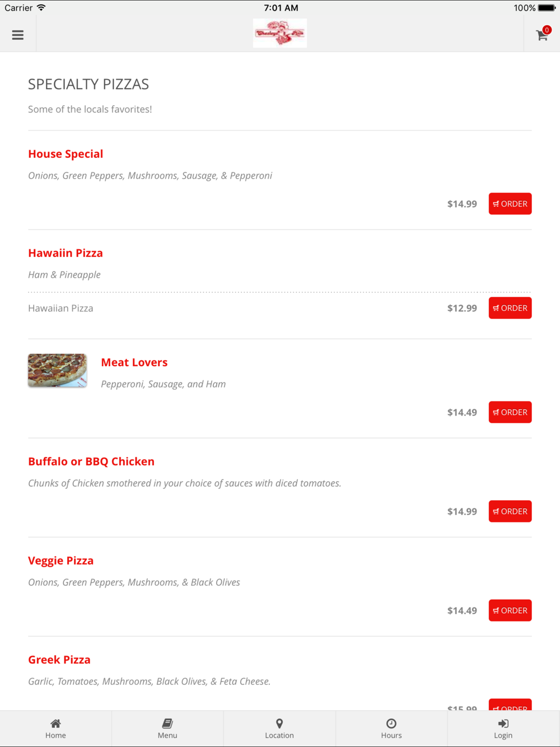The image size is (560, 747).
Task: Open the Menu tab
Action: [x=167, y=729]
